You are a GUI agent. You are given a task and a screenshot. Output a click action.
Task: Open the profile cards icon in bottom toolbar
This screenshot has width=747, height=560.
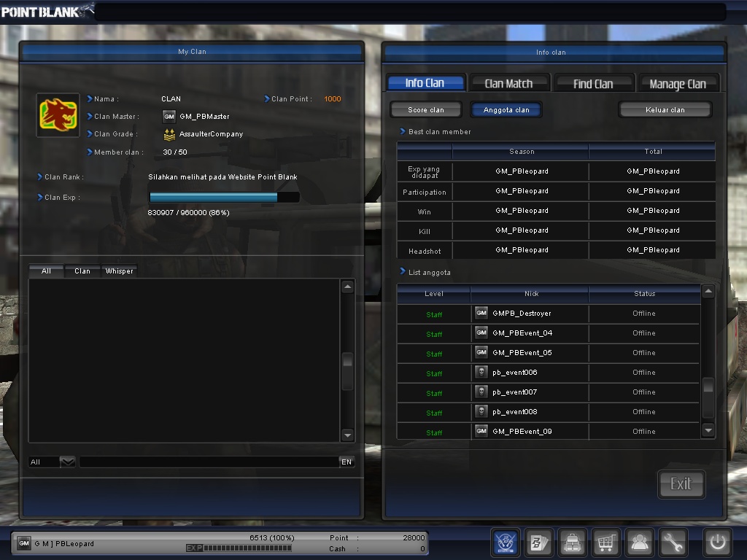point(539,542)
